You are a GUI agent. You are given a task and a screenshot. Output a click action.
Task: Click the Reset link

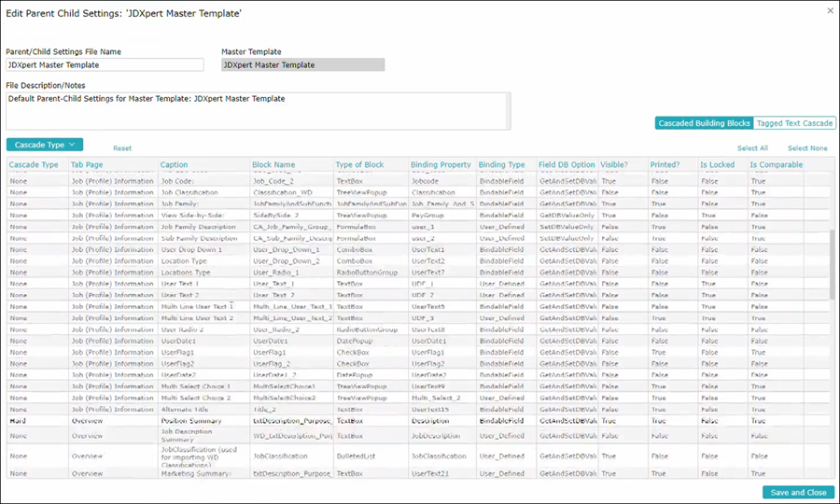coord(122,147)
